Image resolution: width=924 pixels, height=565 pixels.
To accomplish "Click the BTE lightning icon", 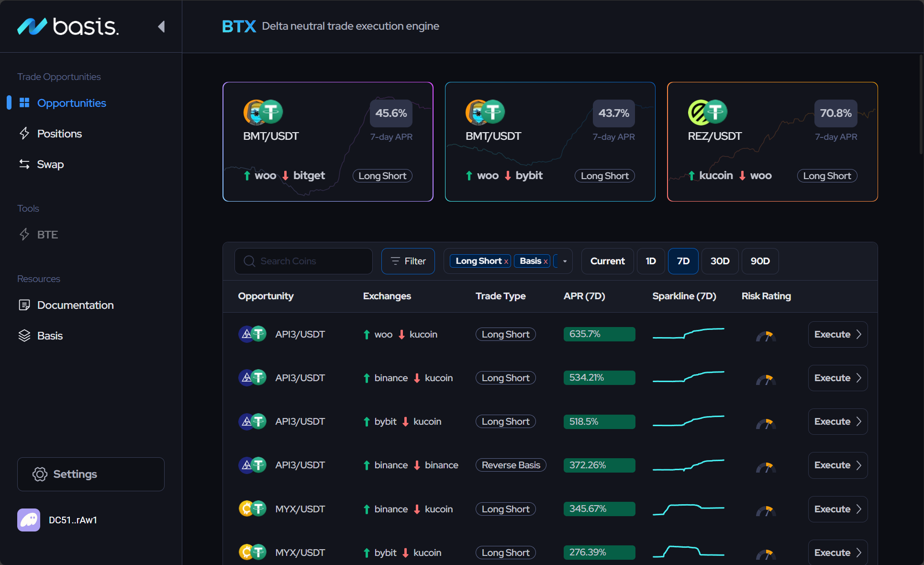I will [x=24, y=235].
